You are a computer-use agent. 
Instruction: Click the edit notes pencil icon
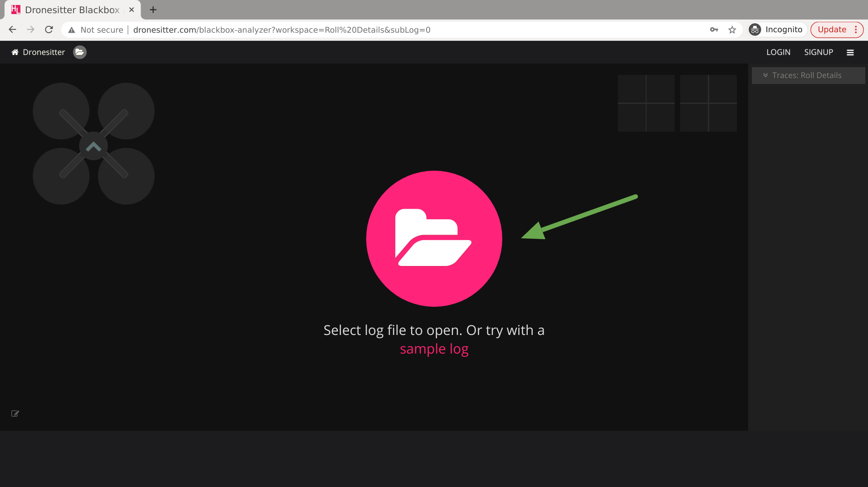tap(15, 413)
